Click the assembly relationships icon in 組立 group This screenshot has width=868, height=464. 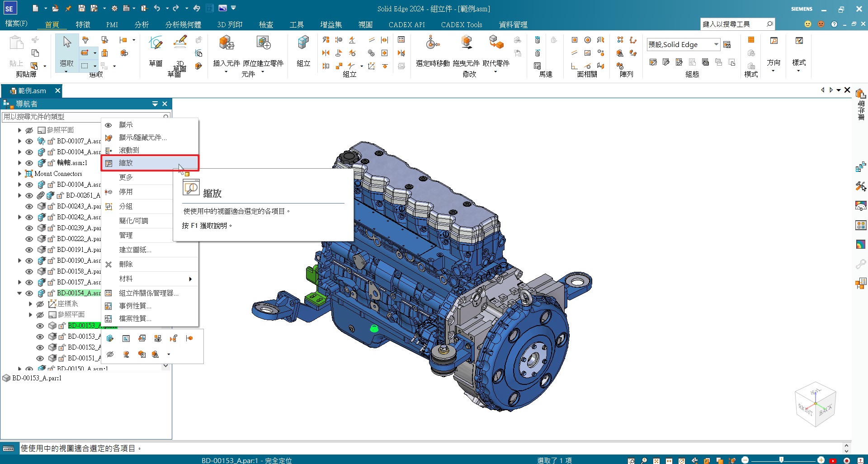point(401,40)
